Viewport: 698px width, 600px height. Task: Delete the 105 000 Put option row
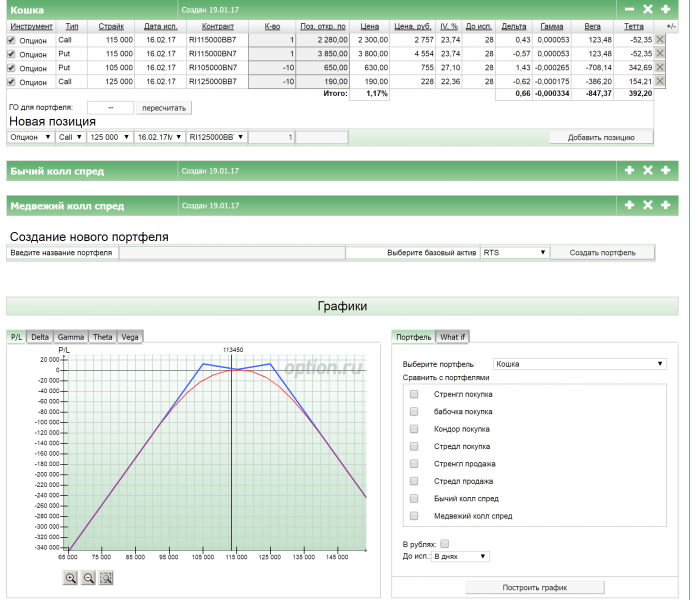point(660,67)
